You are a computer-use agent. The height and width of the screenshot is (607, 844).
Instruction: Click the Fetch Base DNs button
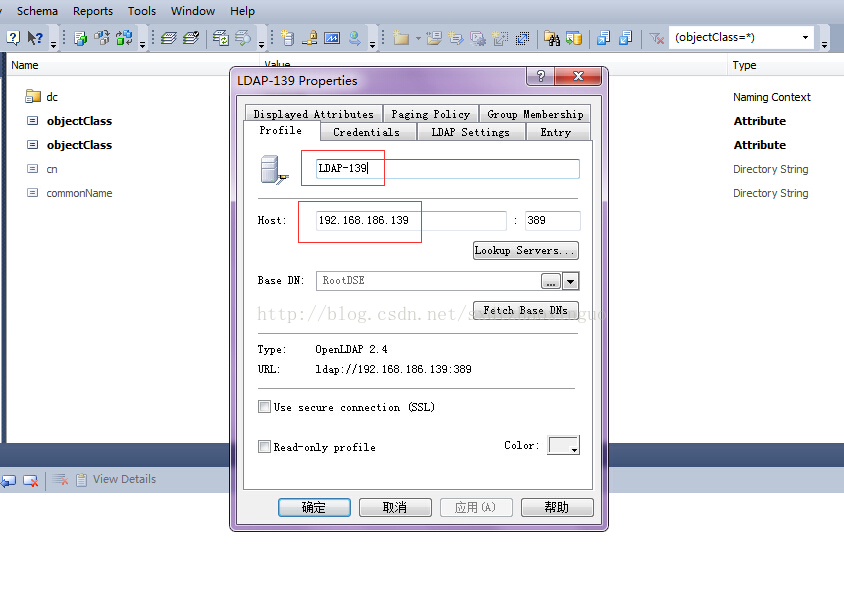pos(525,310)
